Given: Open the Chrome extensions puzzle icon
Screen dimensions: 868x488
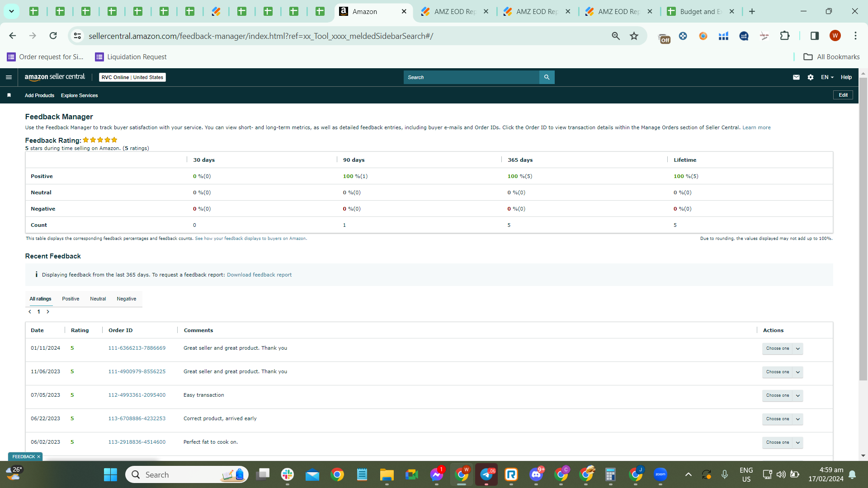Looking at the screenshot, I should click(x=785, y=36).
